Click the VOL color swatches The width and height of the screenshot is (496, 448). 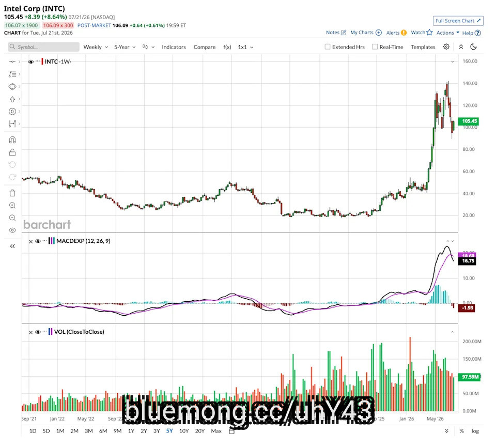point(50,332)
